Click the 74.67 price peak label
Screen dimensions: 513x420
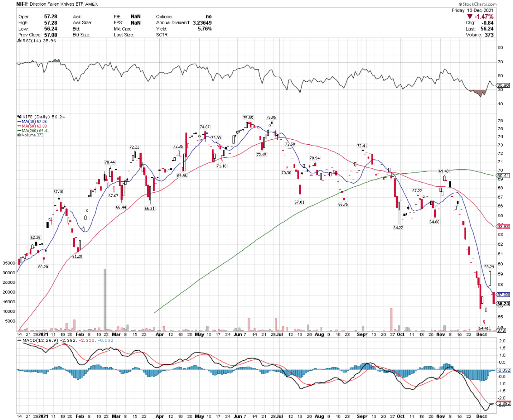pyautogui.click(x=204, y=127)
